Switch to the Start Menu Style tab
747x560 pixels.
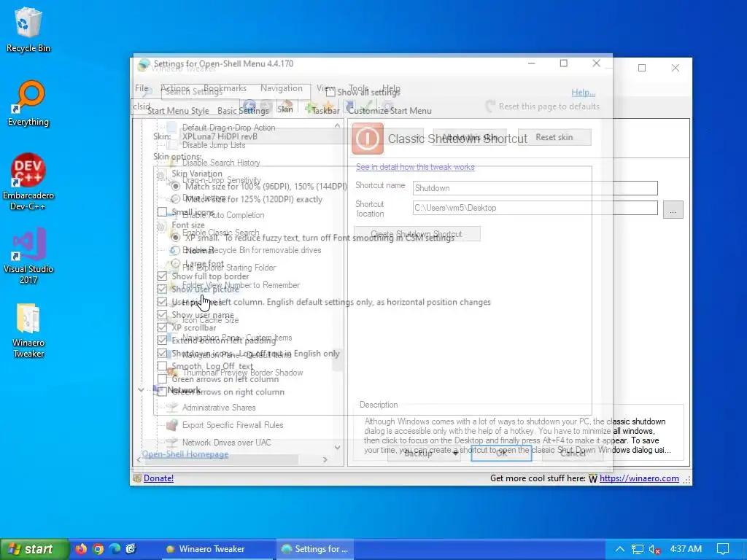click(x=178, y=111)
